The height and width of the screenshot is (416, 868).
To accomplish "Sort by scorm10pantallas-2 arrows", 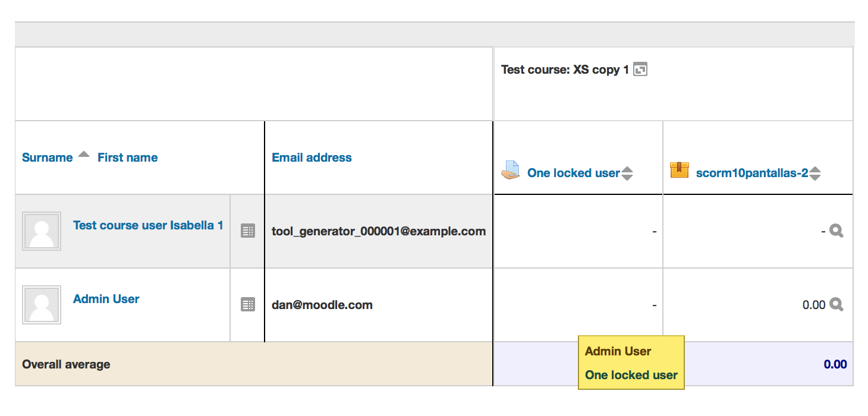I will 815,174.
